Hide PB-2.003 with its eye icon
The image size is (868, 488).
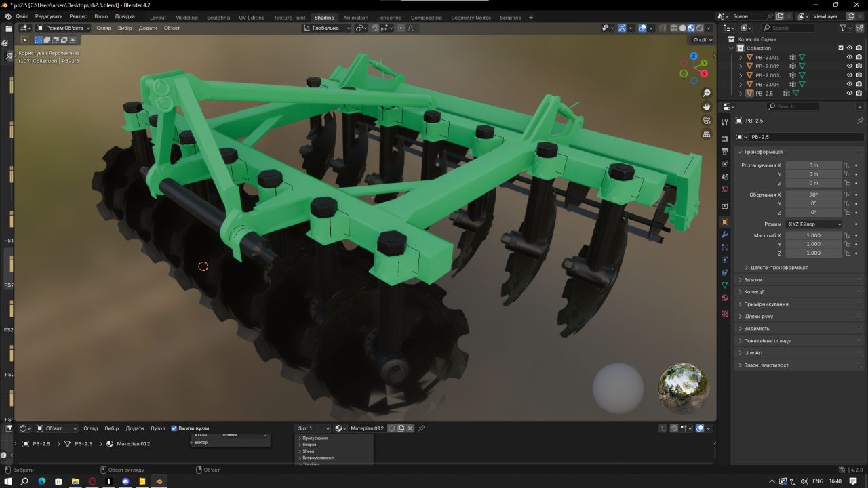pos(850,75)
